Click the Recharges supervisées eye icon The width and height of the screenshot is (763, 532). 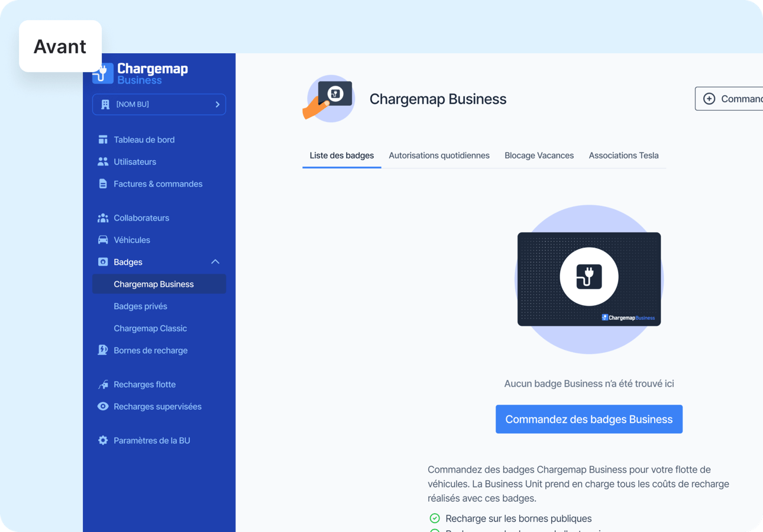click(103, 406)
